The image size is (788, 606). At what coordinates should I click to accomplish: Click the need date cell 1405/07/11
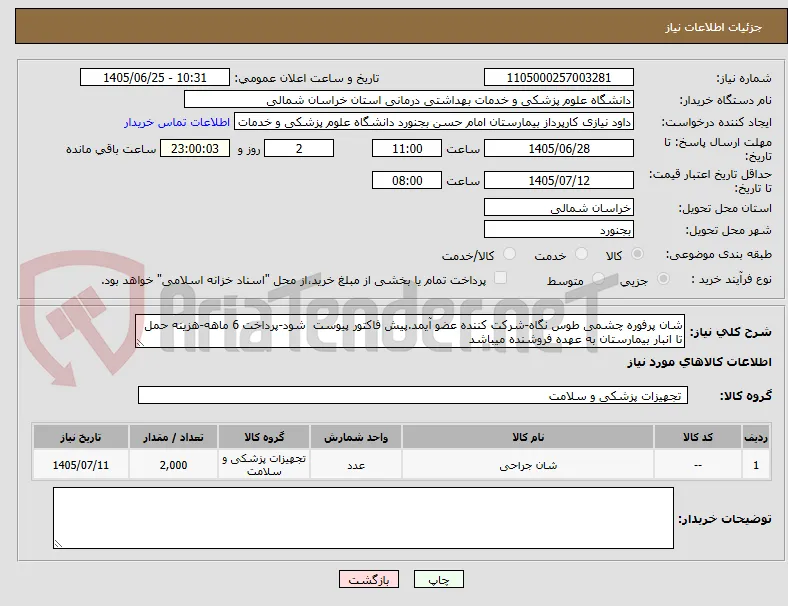pos(81,465)
